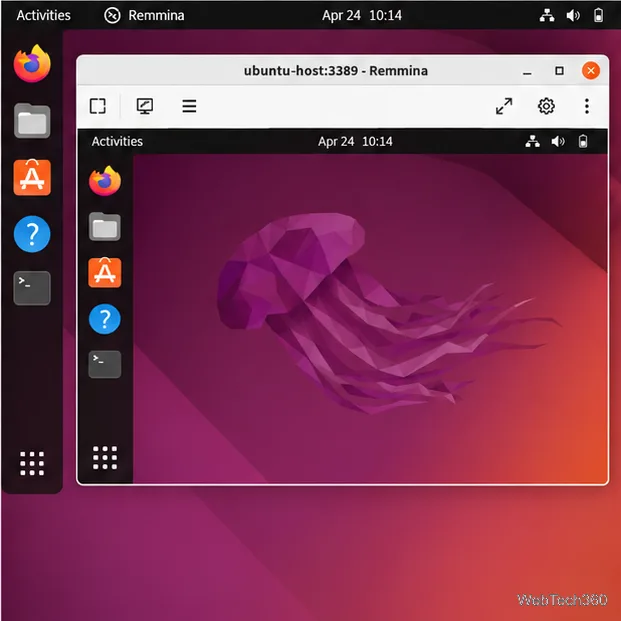Open the three-dot more options menu in Remmina

coord(587,106)
